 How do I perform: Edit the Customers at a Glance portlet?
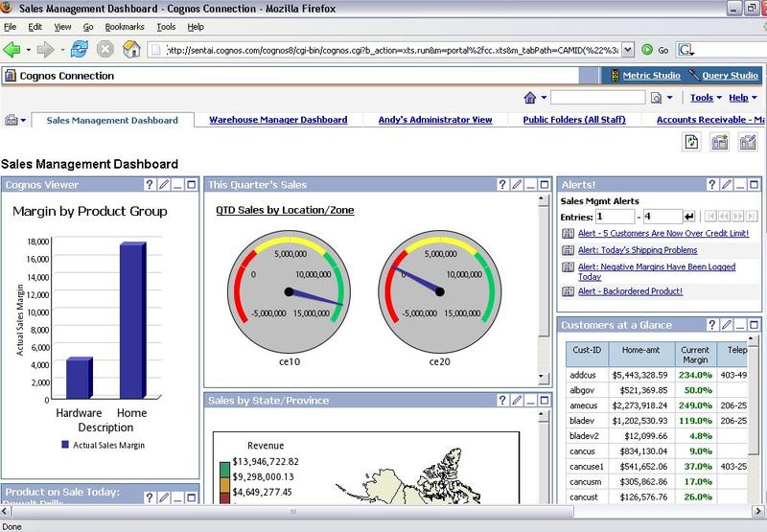(x=727, y=325)
